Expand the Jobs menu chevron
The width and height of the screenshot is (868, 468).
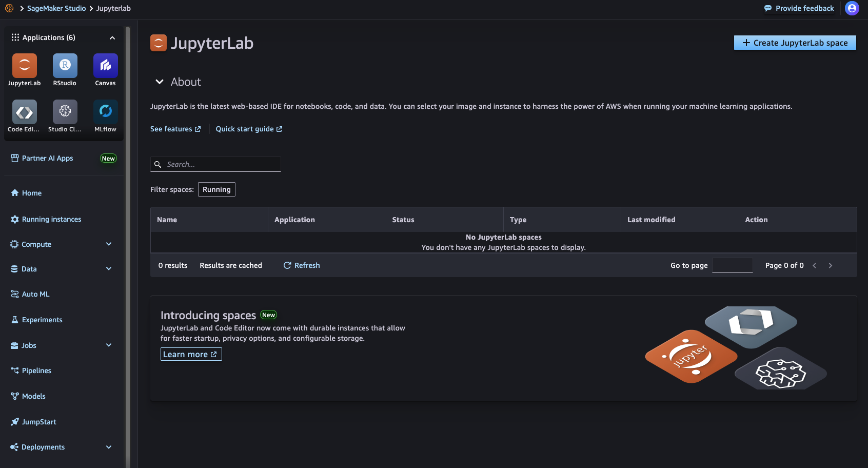click(x=109, y=345)
